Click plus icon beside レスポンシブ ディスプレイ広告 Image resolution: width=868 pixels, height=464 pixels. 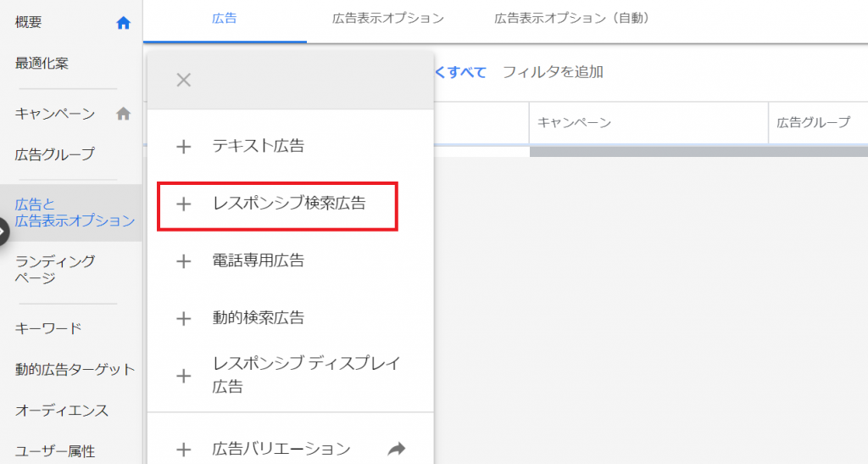(x=183, y=376)
